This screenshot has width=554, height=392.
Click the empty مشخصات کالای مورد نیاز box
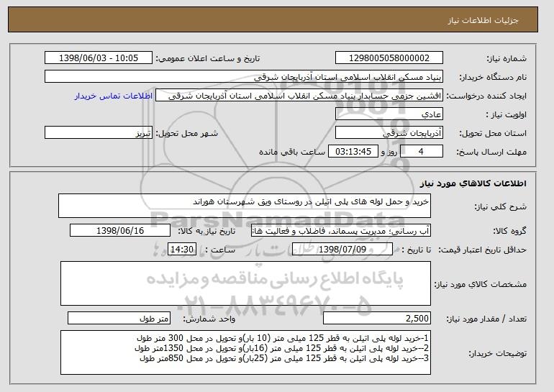coord(245,283)
